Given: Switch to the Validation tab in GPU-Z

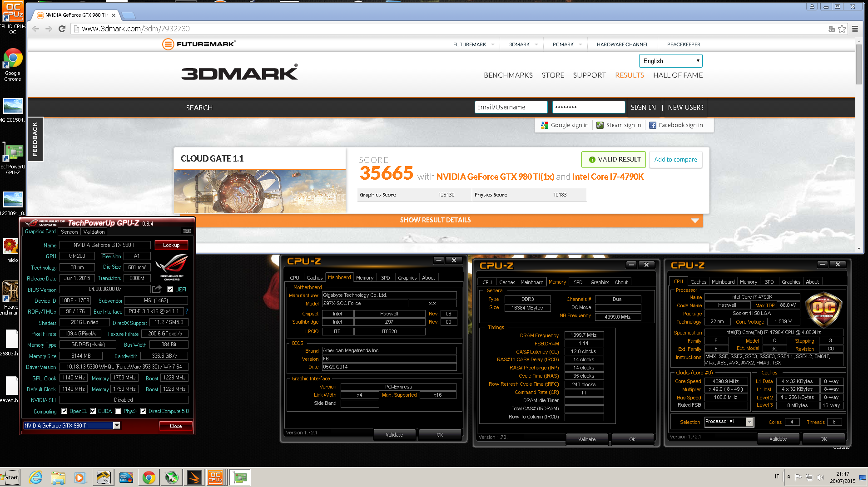Looking at the screenshot, I should pos(94,231).
